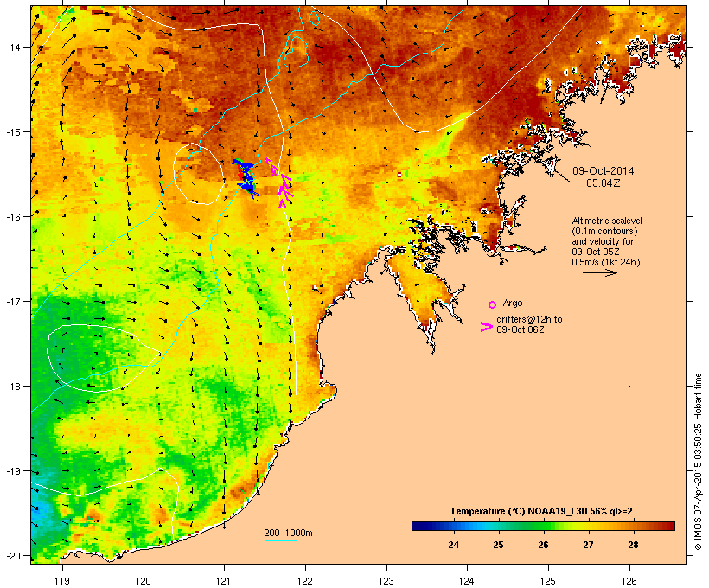Click the 124 longitude axis label
This screenshot has height=588, width=709.
[467, 581]
